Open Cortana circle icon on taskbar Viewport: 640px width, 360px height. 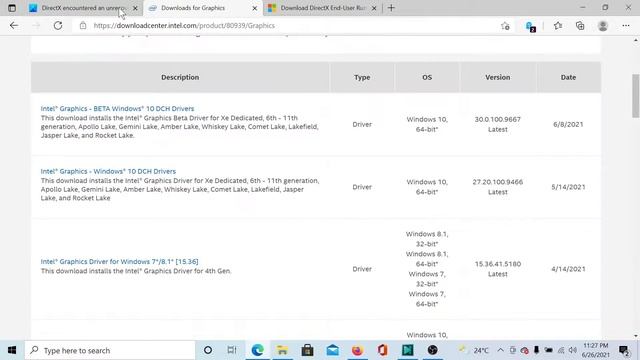tap(208, 350)
